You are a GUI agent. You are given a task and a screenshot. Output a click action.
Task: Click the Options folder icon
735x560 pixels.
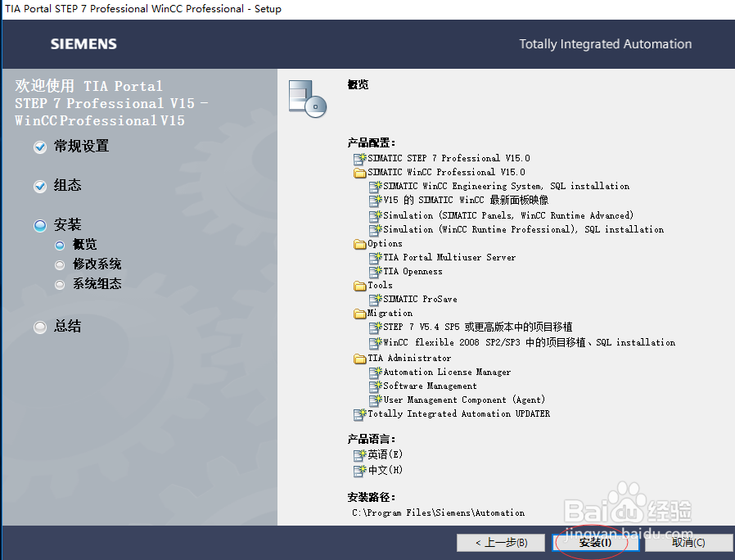tap(360, 244)
